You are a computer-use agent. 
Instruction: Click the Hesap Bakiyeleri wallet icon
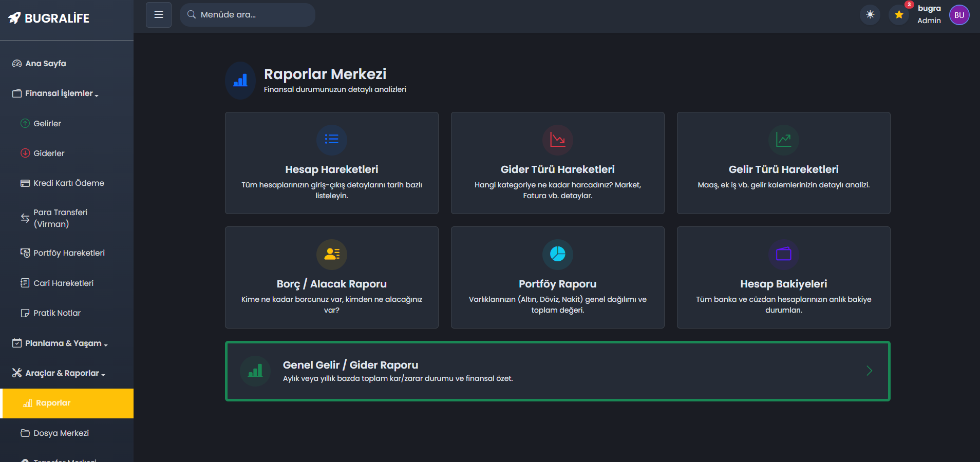(783, 254)
